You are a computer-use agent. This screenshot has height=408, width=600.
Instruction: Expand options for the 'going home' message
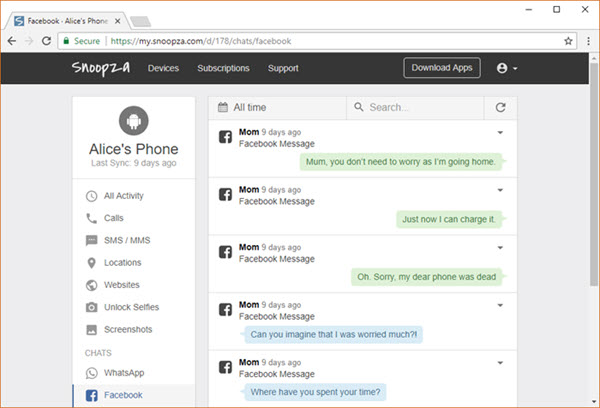pos(500,133)
